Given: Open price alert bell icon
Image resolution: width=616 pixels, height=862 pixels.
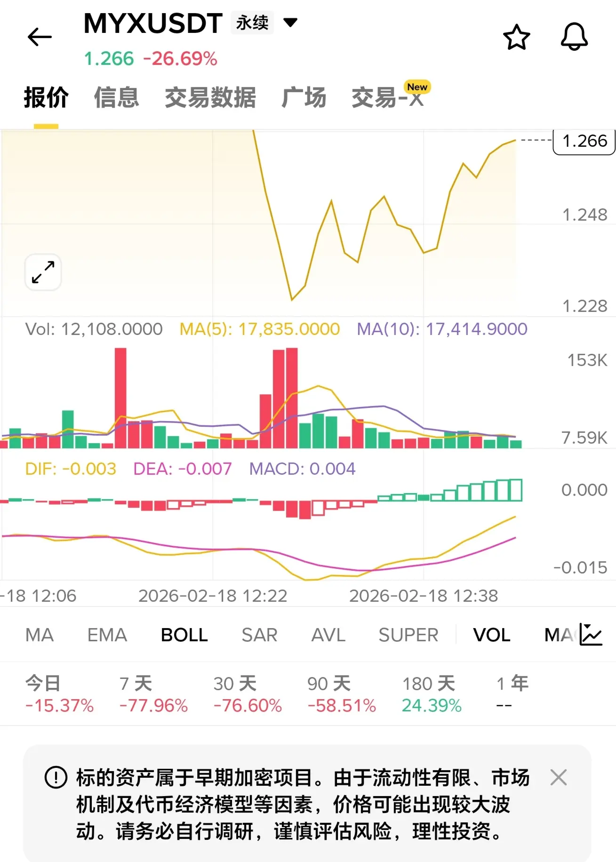Looking at the screenshot, I should tap(574, 37).
